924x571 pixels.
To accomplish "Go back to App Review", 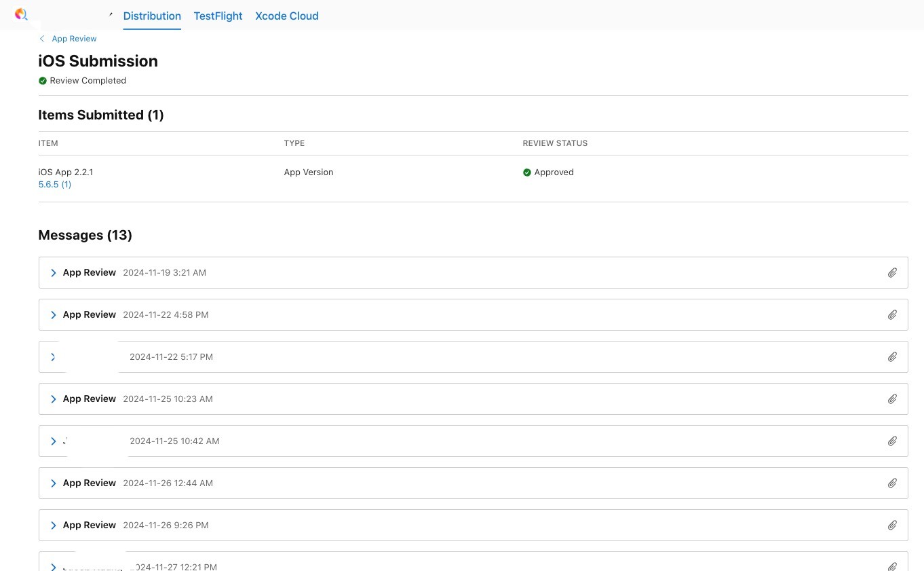I will (74, 39).
